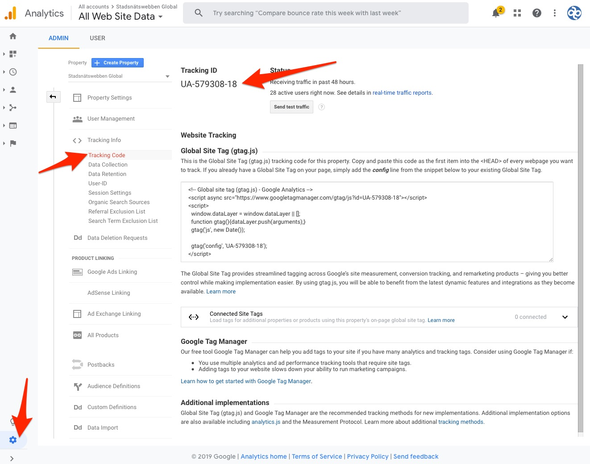Viewport: 590px width, 464px height.
Task: Expand Audience sidebar arrow
Action: pyautogui.click(x=4, y=90)
